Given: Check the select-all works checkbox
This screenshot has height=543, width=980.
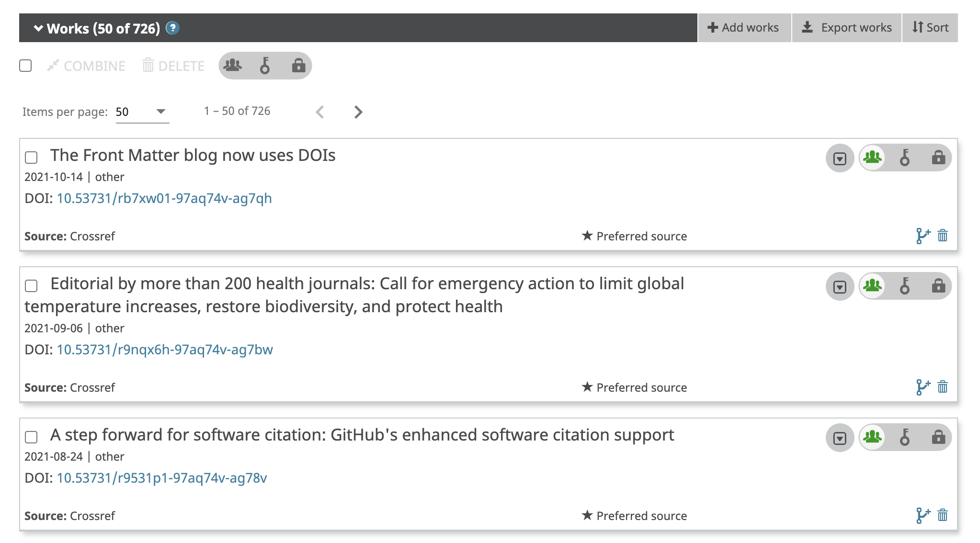Looking at the screenshot, I should pyautogui.click(x=26, y=66).
